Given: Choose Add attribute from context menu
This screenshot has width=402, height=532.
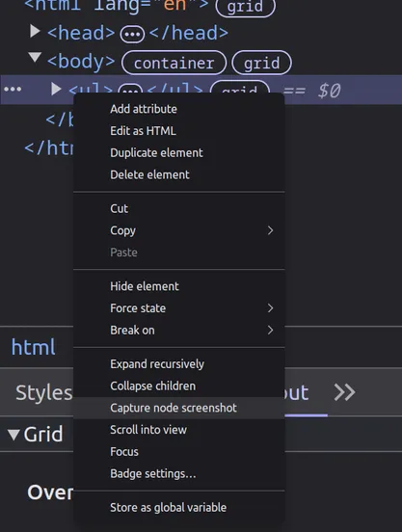Looking at the screenshot, I should pyautogui.click(x=178, y=109).
